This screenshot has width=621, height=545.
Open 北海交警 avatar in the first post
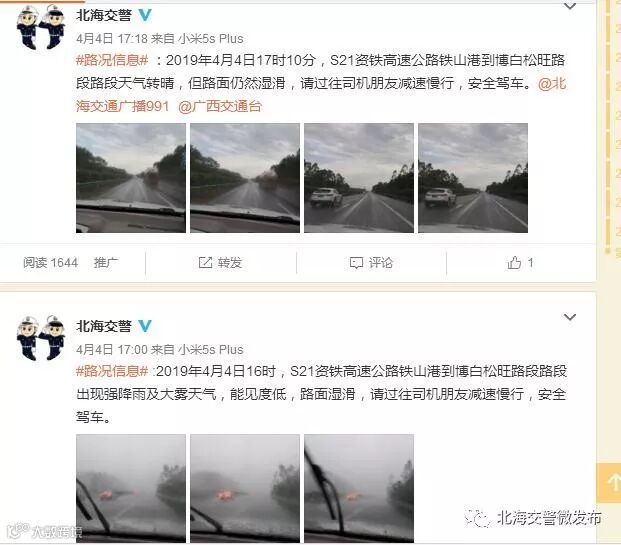pyautogui.click(x=40, y=27)
